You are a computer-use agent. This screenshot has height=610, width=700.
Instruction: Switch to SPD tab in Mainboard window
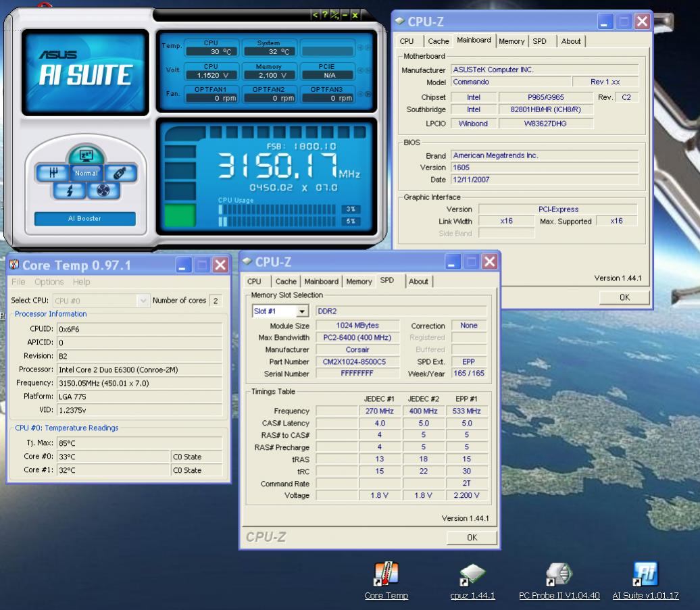click(539, 41)
